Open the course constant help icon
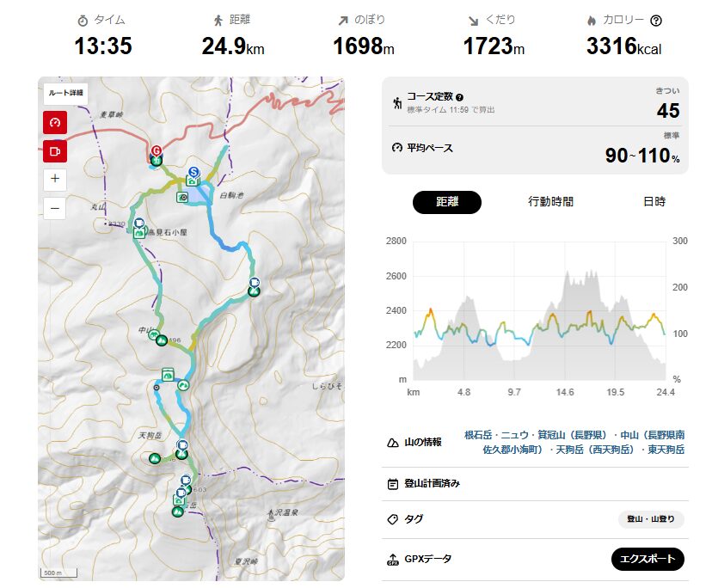Image resolution: width=712 pixels, height=588 pixels. 459,98
